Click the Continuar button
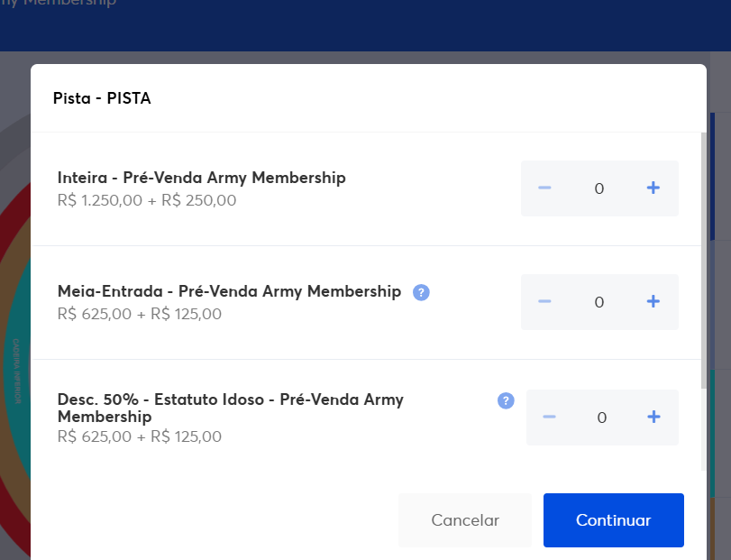 [x=613, y=520]
